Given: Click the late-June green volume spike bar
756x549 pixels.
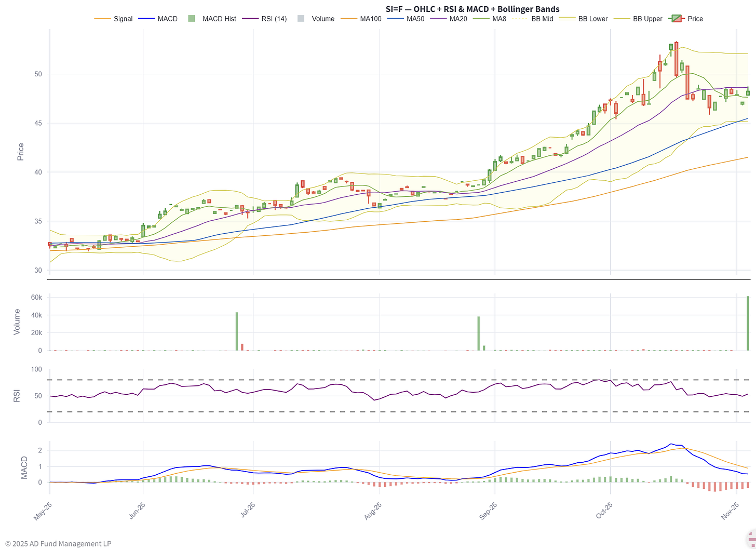Looking at the screenshot, I should (237, 331).
